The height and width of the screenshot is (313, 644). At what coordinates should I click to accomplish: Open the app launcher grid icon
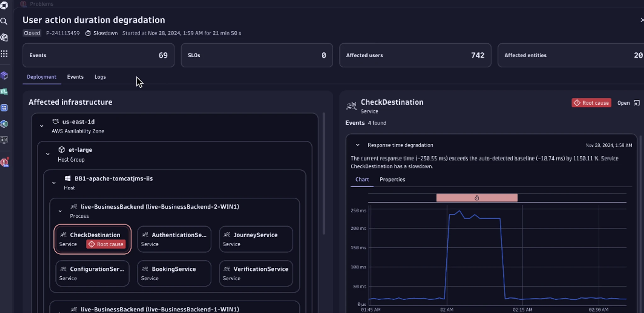4,54
